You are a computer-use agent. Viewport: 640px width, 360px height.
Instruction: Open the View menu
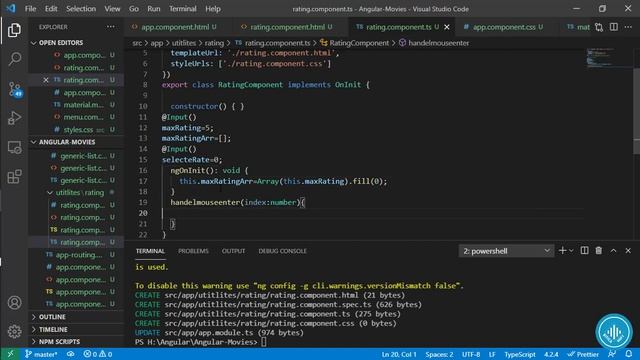coord(112,9)
